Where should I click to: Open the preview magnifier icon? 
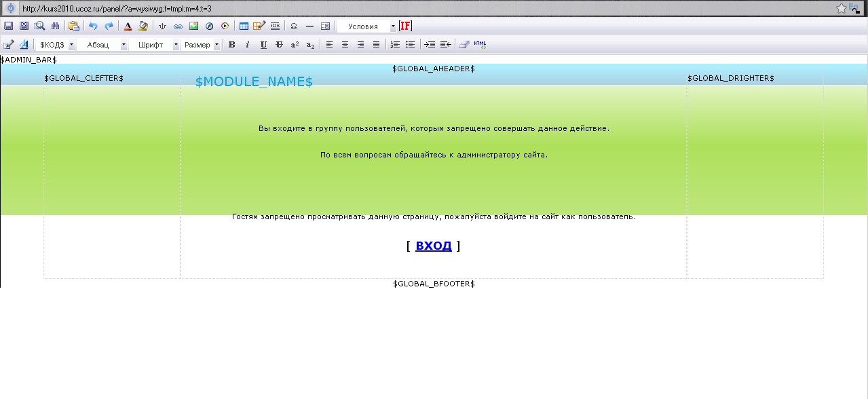tap(39, 26)
